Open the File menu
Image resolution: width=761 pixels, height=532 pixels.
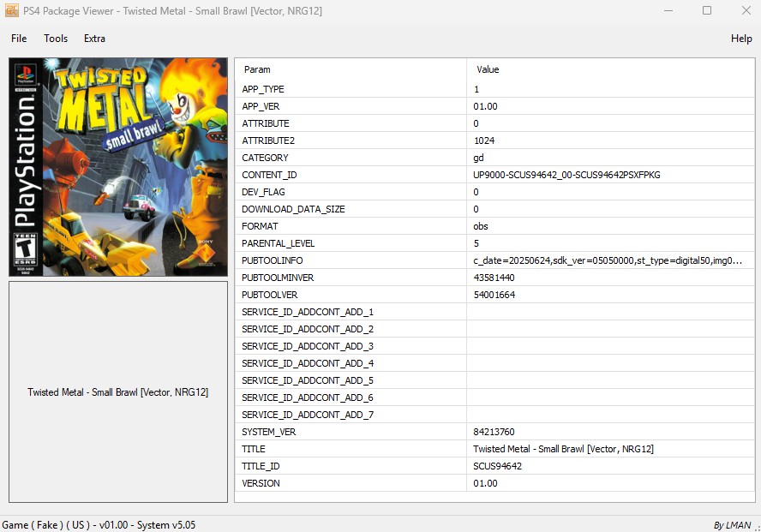[x=19, y=39]
